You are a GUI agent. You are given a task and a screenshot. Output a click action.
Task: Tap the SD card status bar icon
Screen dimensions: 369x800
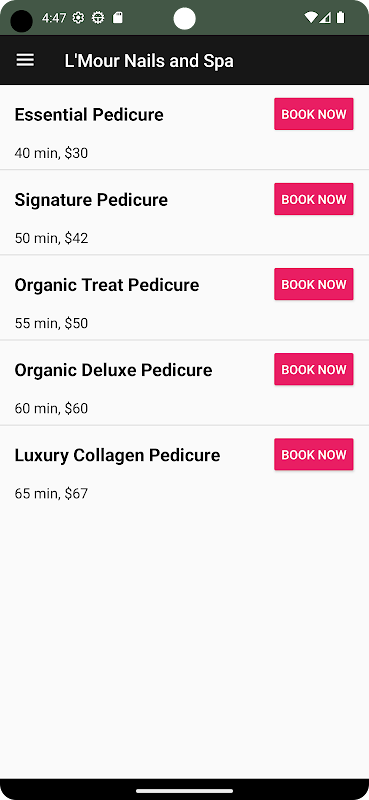(x=117, y=18)
